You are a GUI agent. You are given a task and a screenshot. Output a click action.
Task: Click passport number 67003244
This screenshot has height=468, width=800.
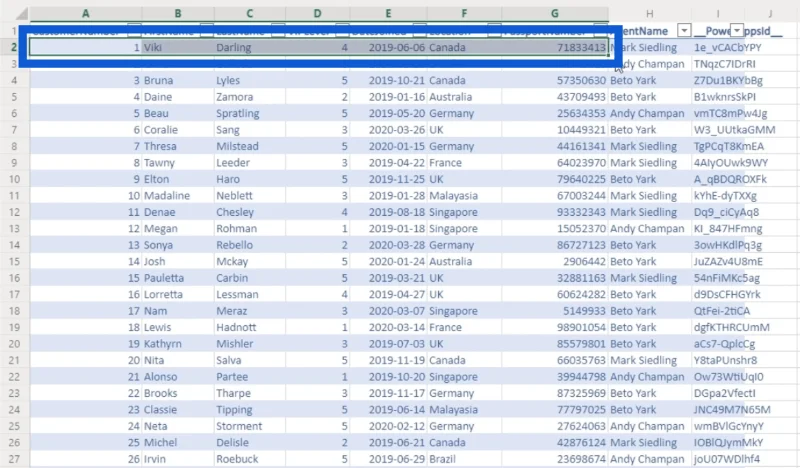pyautogui.click(x=555, y=195)
